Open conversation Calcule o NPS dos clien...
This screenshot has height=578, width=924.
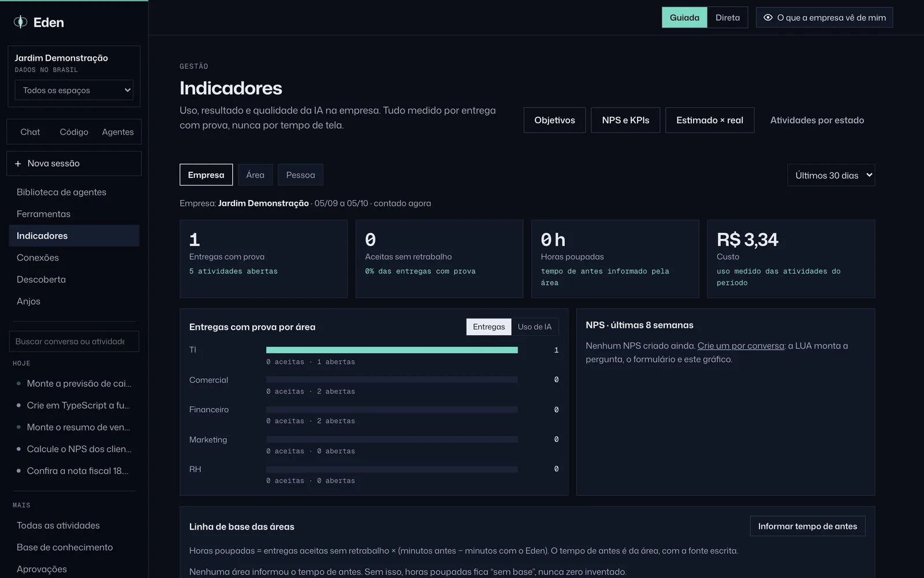(74, 449)
